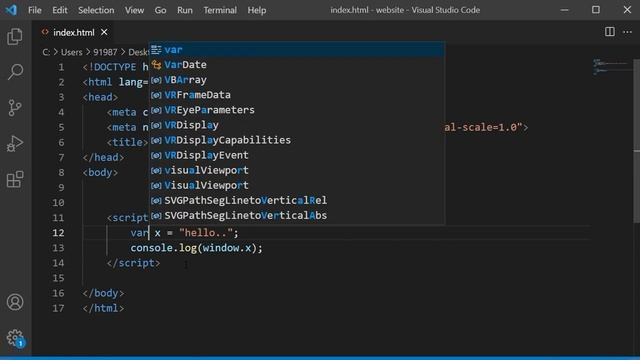Open the More Actions ellipsis menu
The width and height of the screenshot is (640, 360).
627,32
